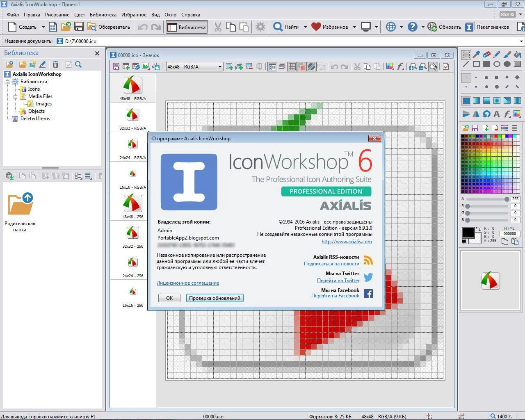Click the Проверка обновлений button

click(215, 298)
